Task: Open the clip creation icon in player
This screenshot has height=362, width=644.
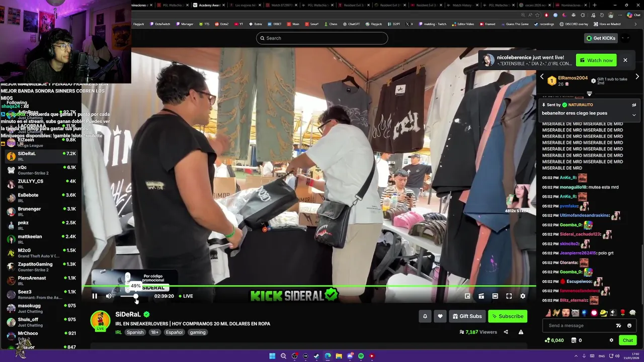Action: [x=481, y=296]
